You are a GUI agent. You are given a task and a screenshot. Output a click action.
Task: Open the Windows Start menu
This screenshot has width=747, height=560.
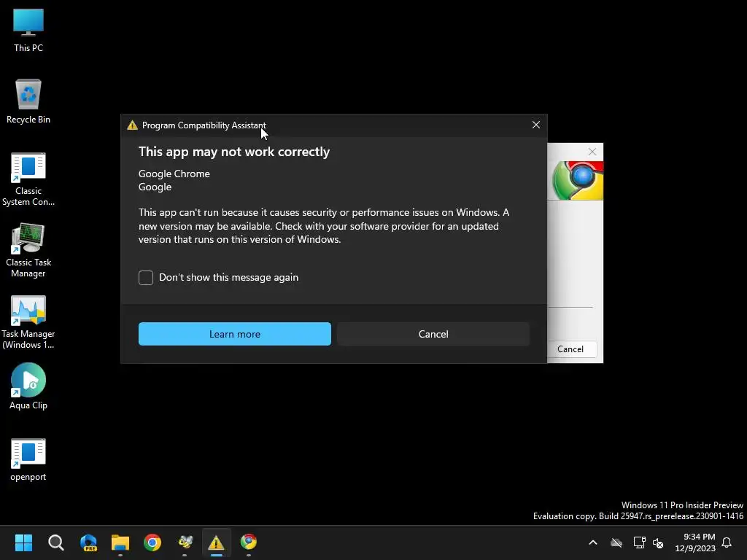click(23, 542)
